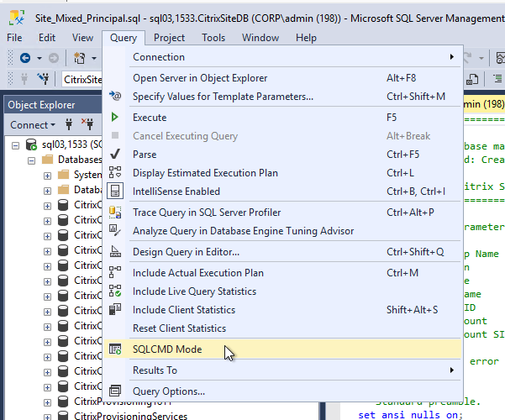Open Design Query in Editor
The height and width of the screenshot is (420, 505).
tap(283, 252)
